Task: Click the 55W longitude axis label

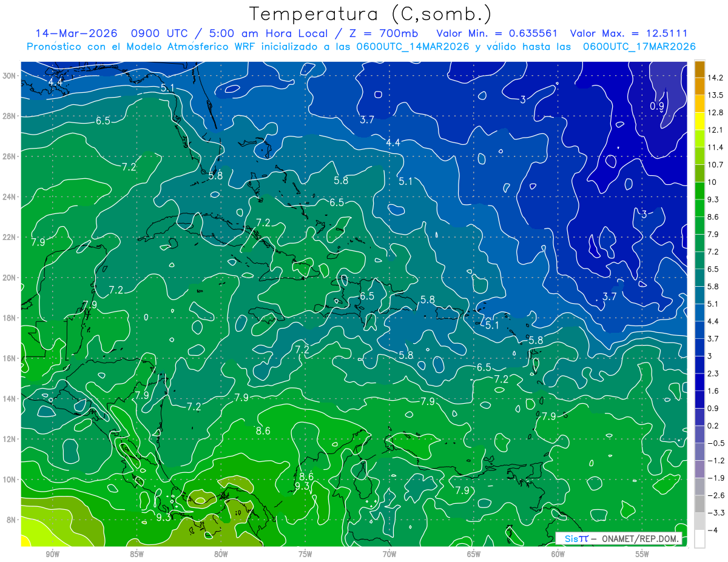Action: (x=642, y=554)
